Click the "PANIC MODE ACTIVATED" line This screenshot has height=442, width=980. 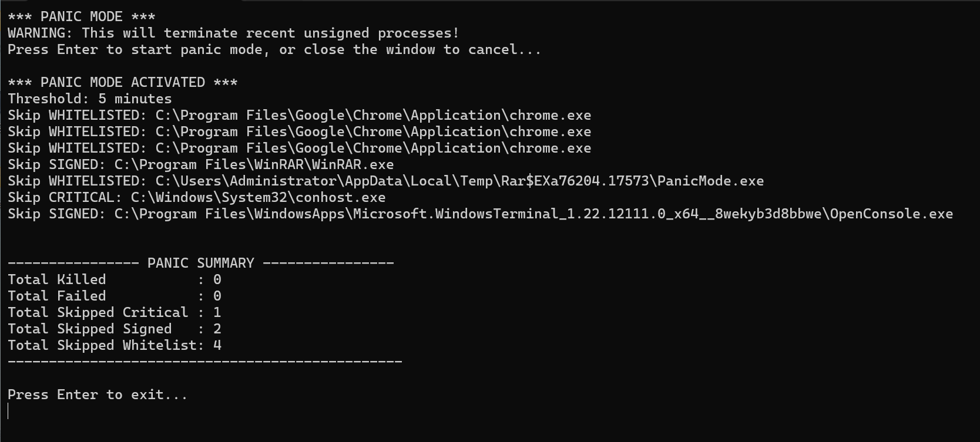(122, 82)
